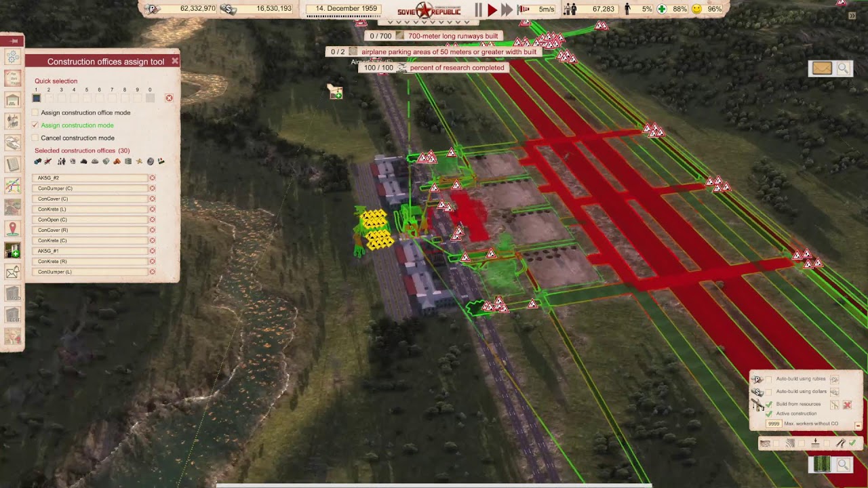This screenshot has height=488, width=868.
Task: Open the buildings construction menu icon
Action: click(x=12, y=100)
